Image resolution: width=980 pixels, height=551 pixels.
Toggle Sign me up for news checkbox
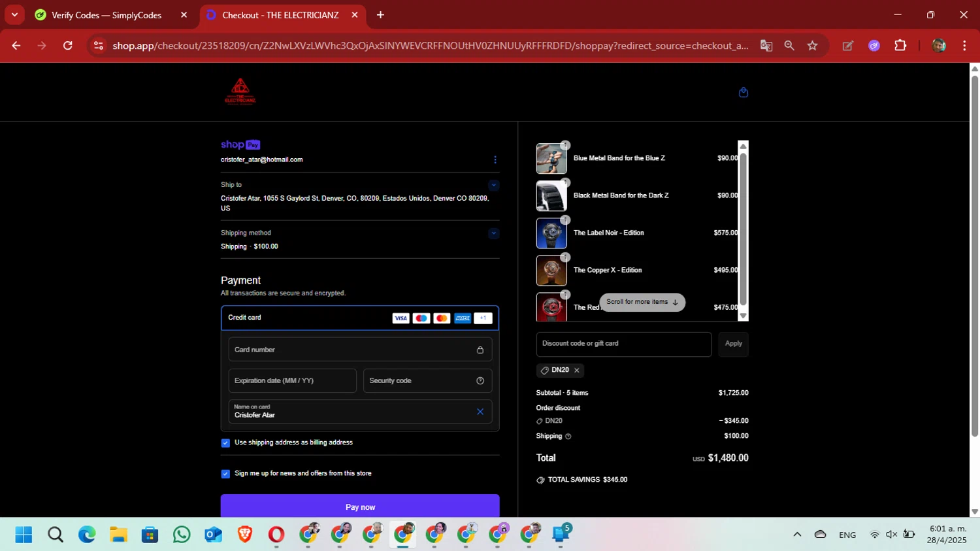pyautogui.click(x=225, y=474)
